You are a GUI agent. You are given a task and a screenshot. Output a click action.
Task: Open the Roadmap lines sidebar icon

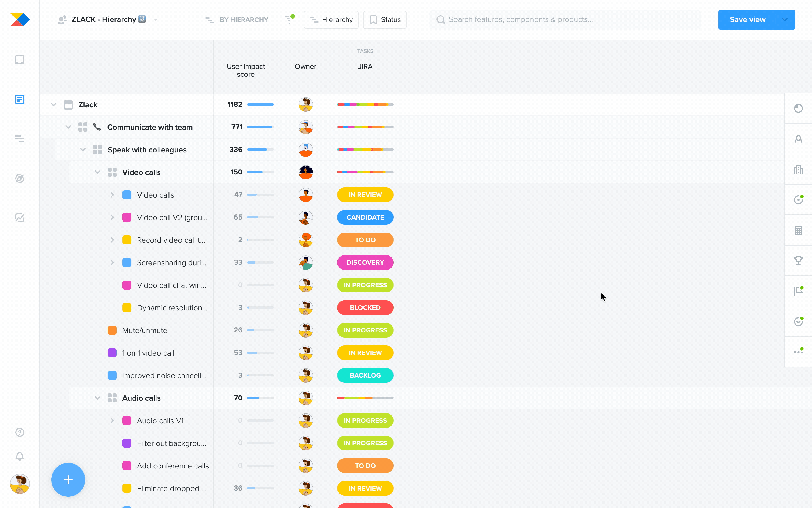point(20,139)
